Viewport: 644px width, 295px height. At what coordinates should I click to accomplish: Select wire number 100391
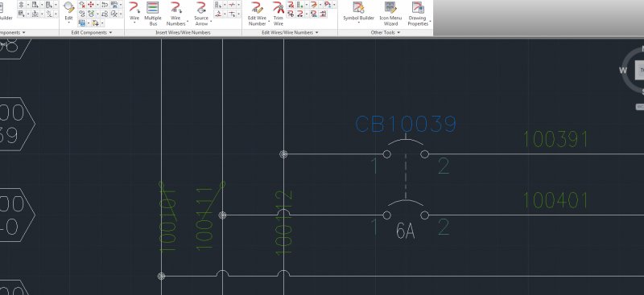[555, 140]
